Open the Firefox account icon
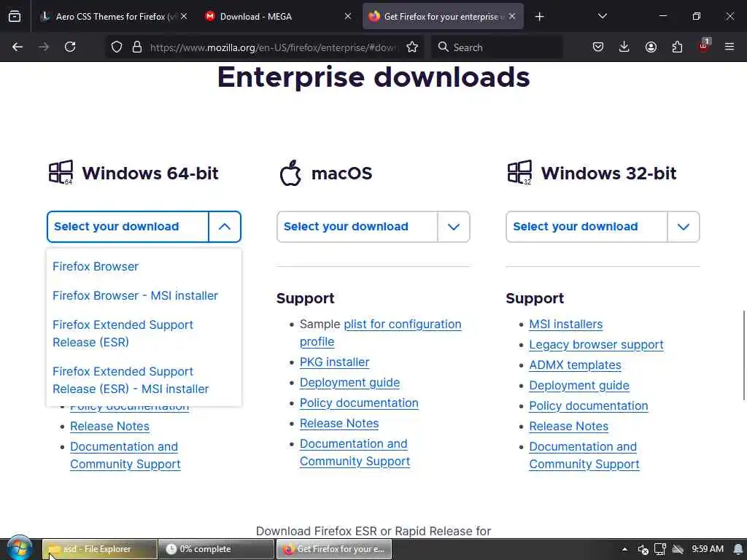 651,47
